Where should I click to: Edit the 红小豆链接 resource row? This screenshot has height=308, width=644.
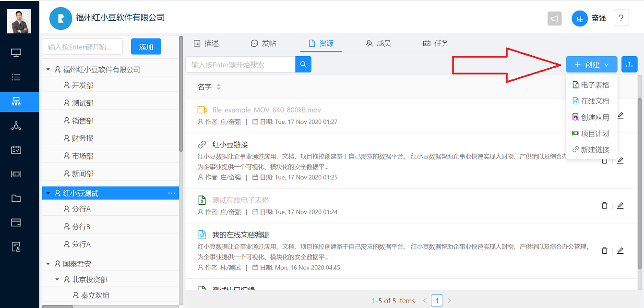click(620, 160)
